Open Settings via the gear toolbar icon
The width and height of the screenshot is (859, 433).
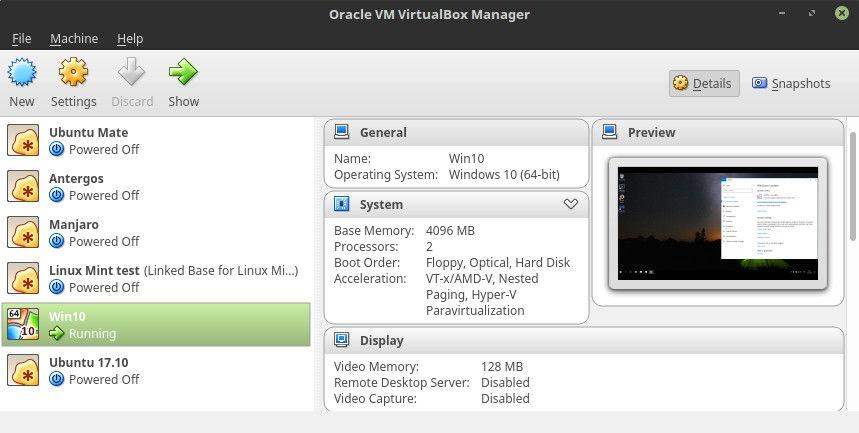pyautogui.click(x=73, y=72)
